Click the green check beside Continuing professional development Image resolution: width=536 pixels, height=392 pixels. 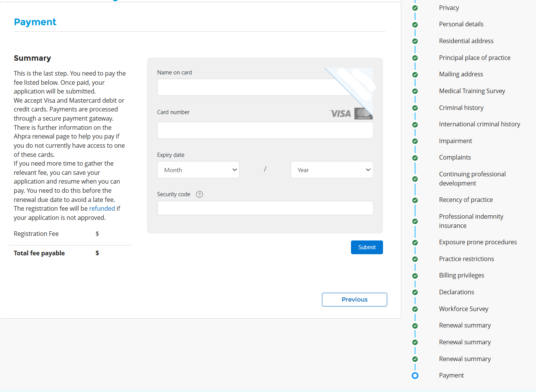(x=415, y=179)
